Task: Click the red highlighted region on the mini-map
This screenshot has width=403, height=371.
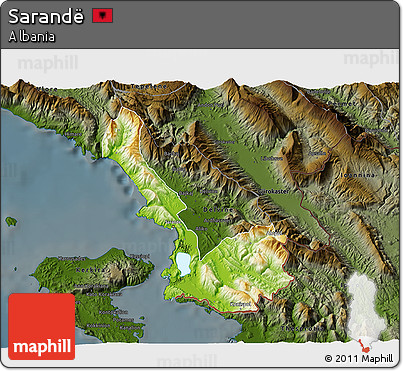Action: click(x=364, y=347)
